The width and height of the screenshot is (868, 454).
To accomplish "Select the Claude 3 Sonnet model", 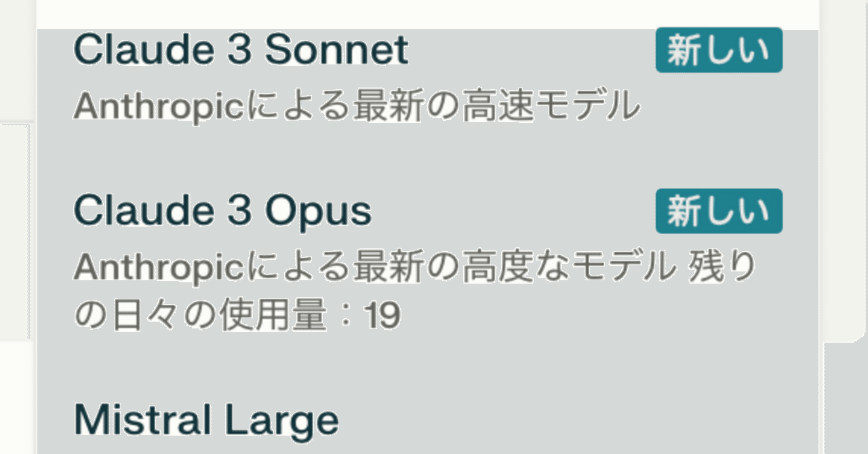I will tap(241, 50).
